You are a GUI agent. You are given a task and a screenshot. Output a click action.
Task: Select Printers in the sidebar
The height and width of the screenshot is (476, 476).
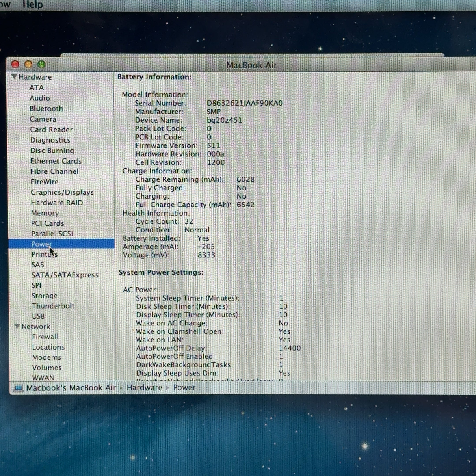pos(44,255)
